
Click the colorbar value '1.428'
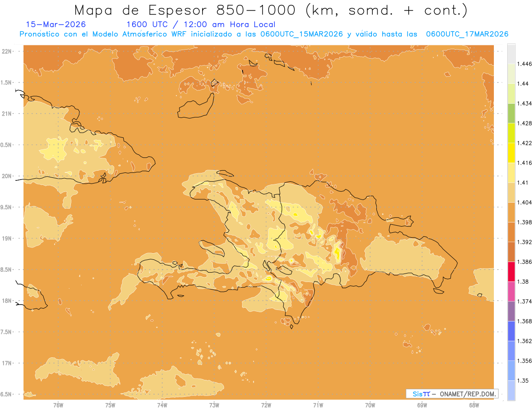[524, 123]
